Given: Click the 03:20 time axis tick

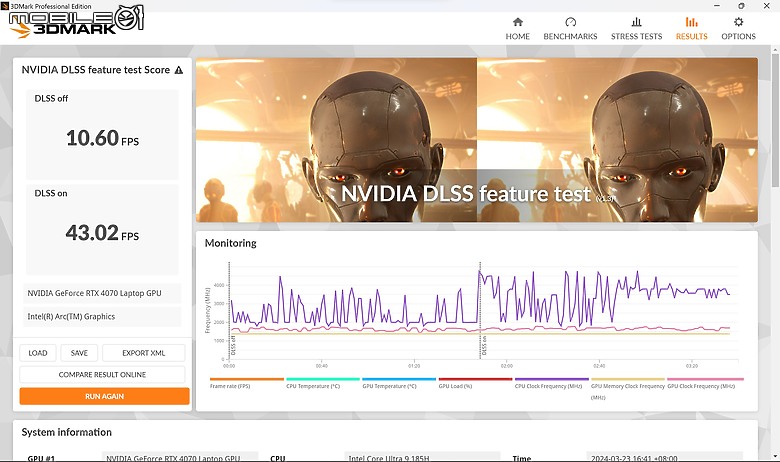Looking at the screenshot, I should coord(691,366).
